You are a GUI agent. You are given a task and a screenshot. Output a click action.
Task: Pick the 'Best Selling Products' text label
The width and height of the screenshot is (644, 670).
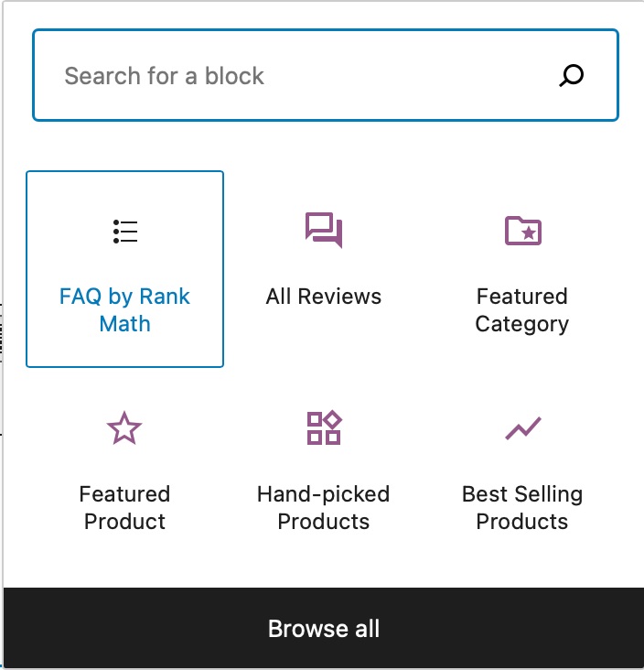coord(522,508)
